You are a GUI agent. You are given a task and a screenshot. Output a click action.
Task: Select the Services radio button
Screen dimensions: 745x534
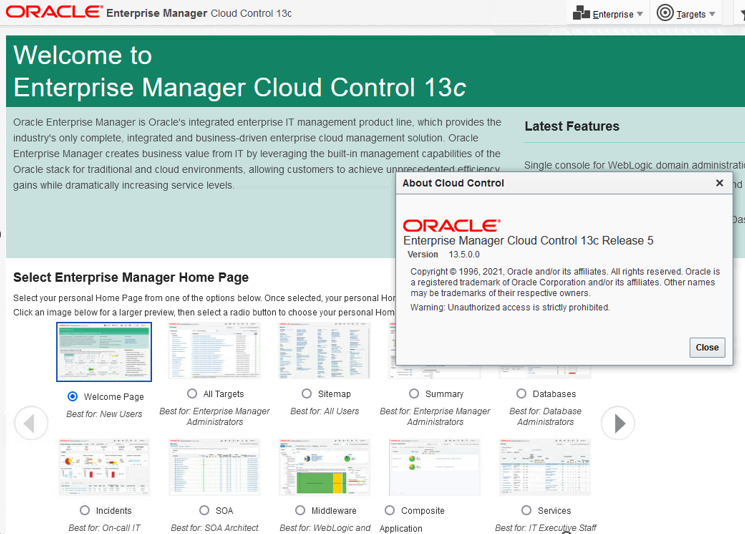[526, 510]
